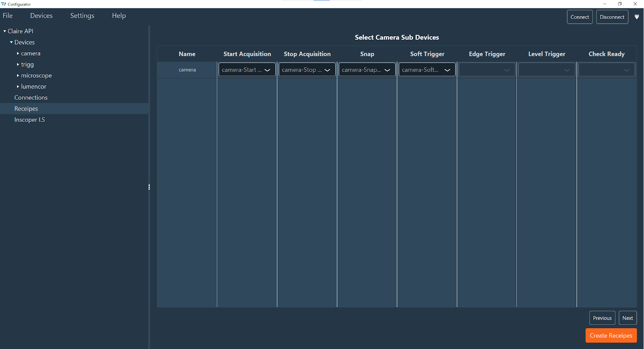Open the Settings menu
Screen dimensions: 644x349
click(82, 16)
